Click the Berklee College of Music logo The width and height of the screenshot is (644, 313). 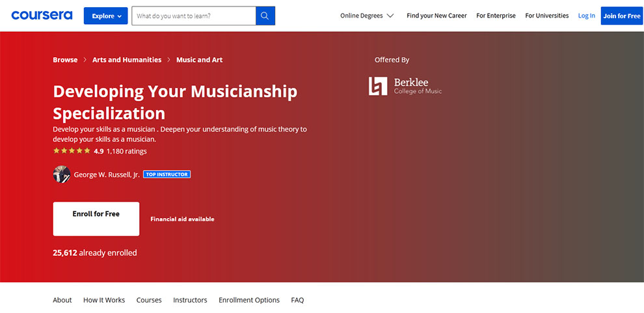click(x=405, y=86)
